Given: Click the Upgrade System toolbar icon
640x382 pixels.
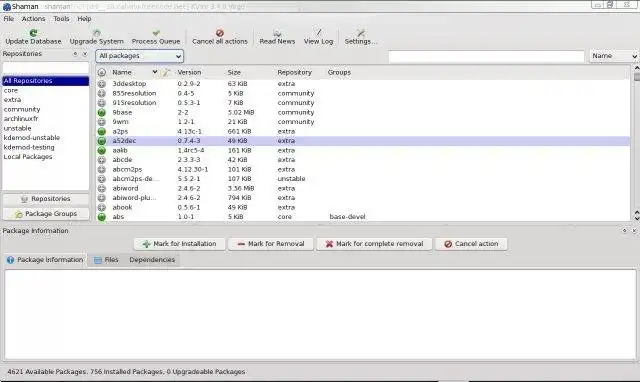Looking at the screenshot, I should coord(97,33).
